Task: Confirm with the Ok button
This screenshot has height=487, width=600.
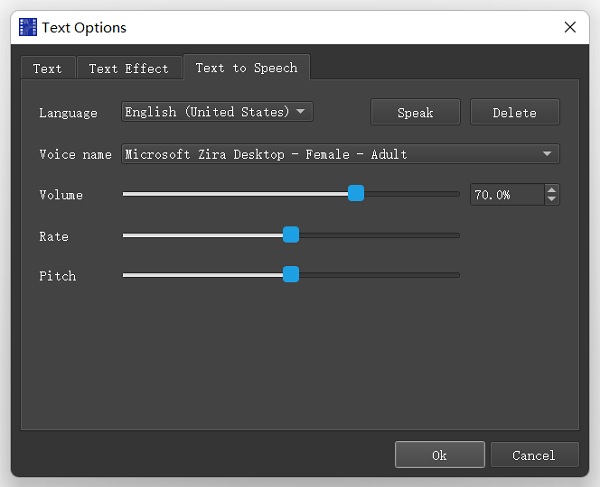Action: pos(440,454)
